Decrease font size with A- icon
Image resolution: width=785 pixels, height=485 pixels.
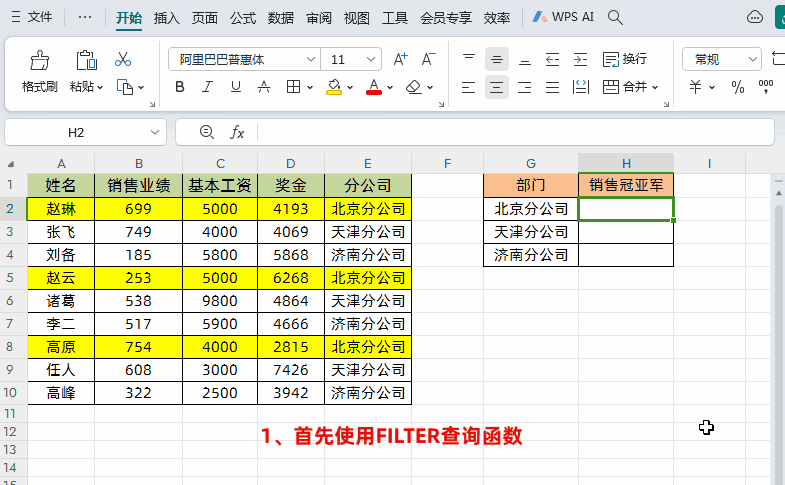coord(427,60)
